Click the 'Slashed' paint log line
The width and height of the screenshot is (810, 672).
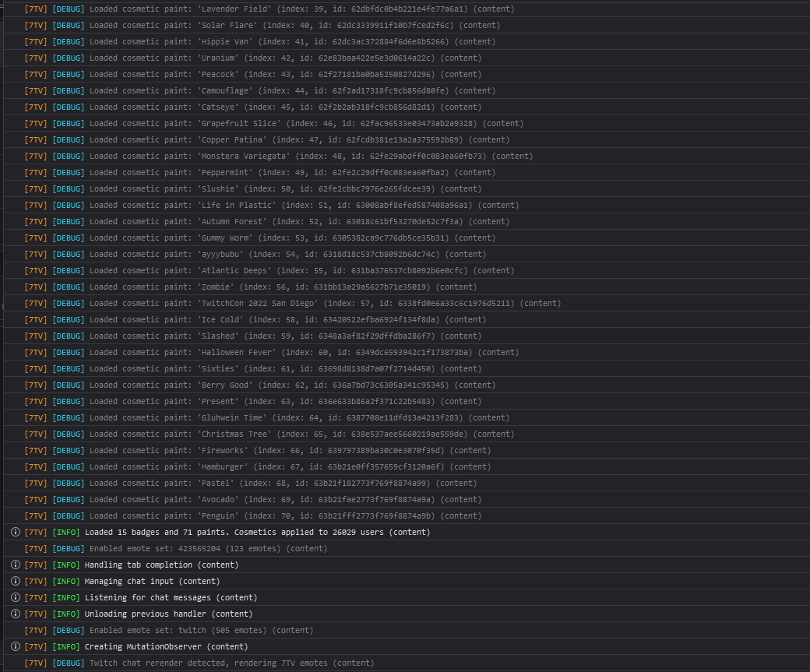[407, 336]
